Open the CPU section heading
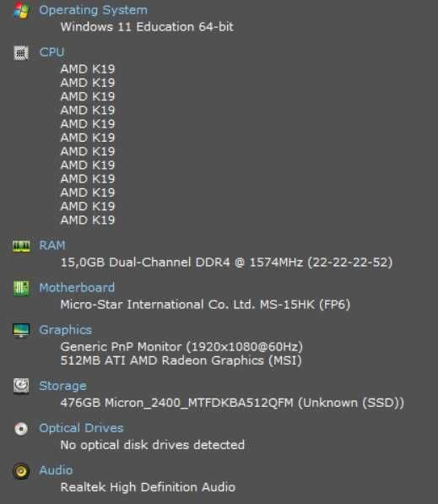 point(51,52)
